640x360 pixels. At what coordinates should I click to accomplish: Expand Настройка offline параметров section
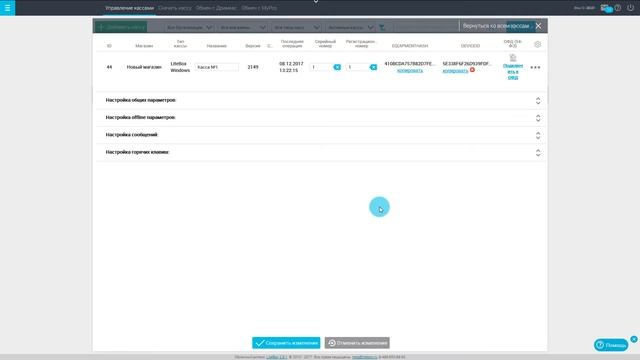[320, 118]
